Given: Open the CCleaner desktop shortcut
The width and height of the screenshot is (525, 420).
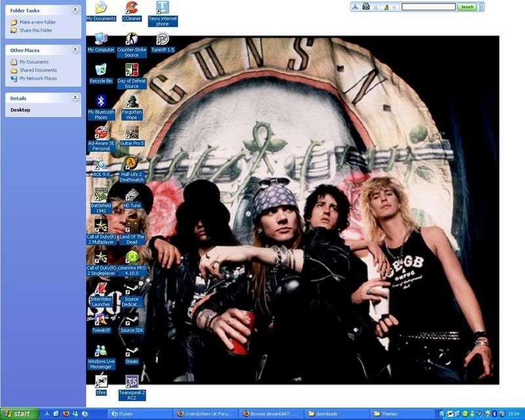Looking at the screenshot, I should pyautogui.click(x=132, y=9).
